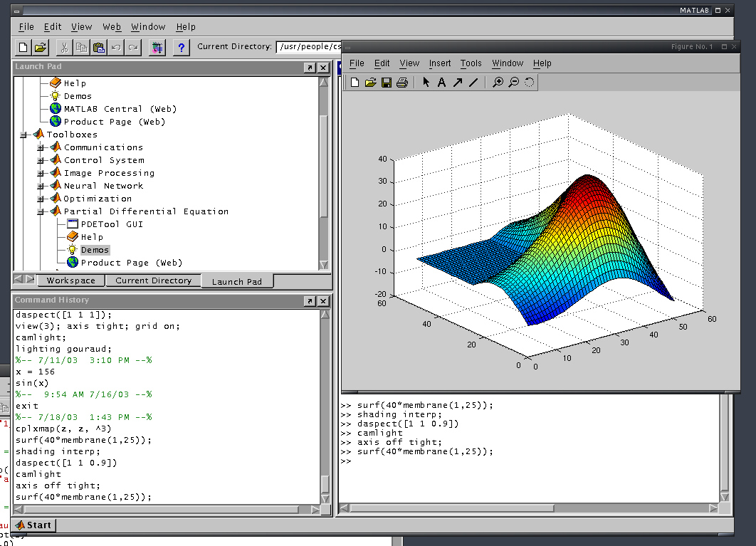Select 'camlight;' entry with semicolon in history
Screen dimensions: 756x546
(x=41, y=337)
